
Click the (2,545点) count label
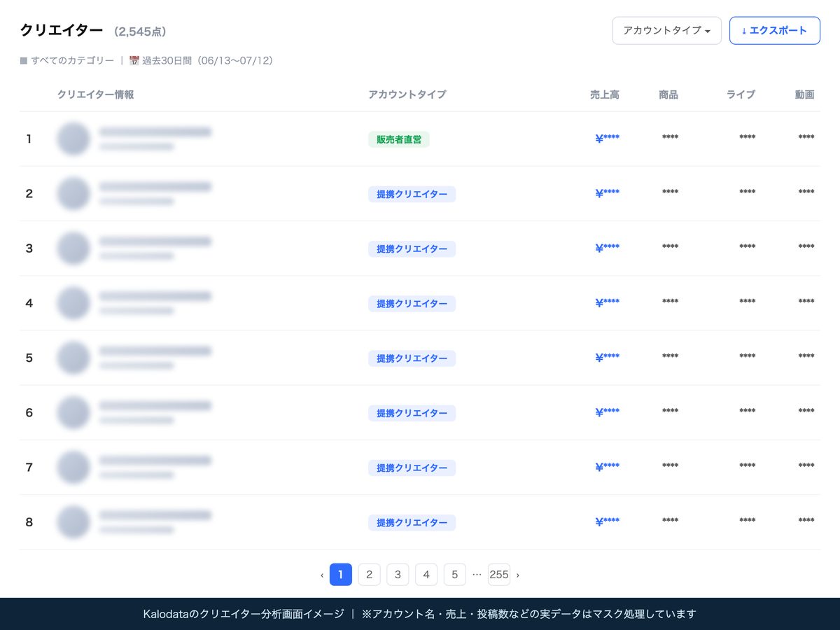click(x=140, y=31)
